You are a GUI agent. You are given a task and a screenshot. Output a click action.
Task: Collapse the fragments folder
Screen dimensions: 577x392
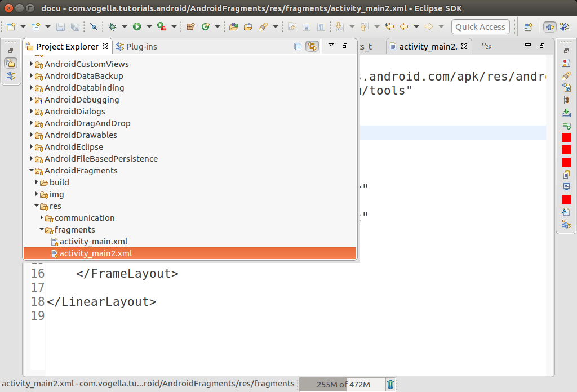(x=42, y=229)
